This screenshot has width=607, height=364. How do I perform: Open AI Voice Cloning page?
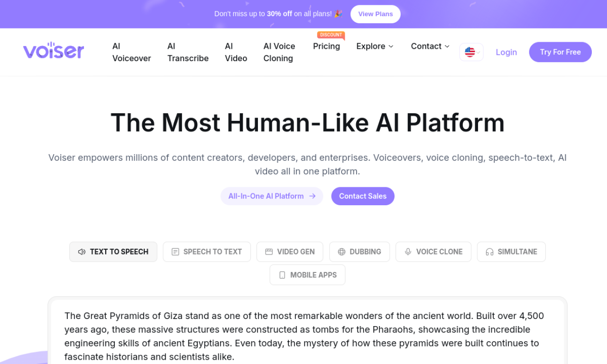click(x=279, y=52)
